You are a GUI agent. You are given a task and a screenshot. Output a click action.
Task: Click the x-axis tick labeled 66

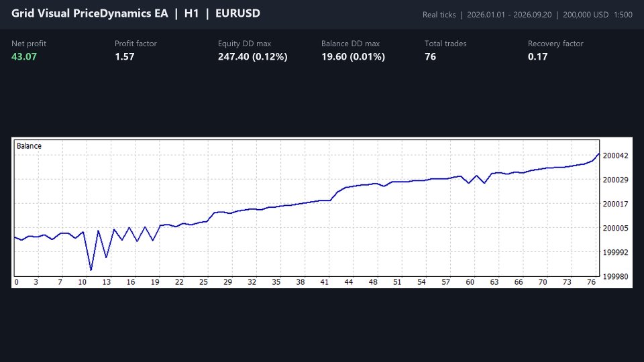tap(519, 282)
